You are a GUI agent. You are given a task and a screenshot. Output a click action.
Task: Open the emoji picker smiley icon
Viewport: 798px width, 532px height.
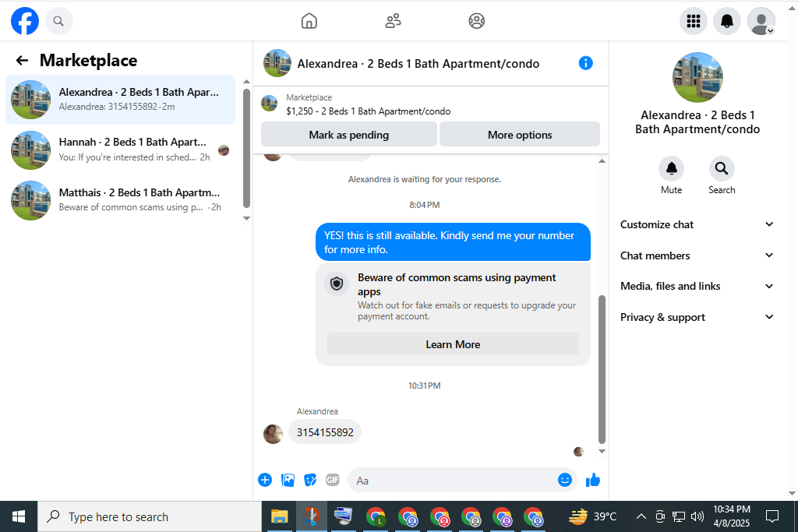564,480
